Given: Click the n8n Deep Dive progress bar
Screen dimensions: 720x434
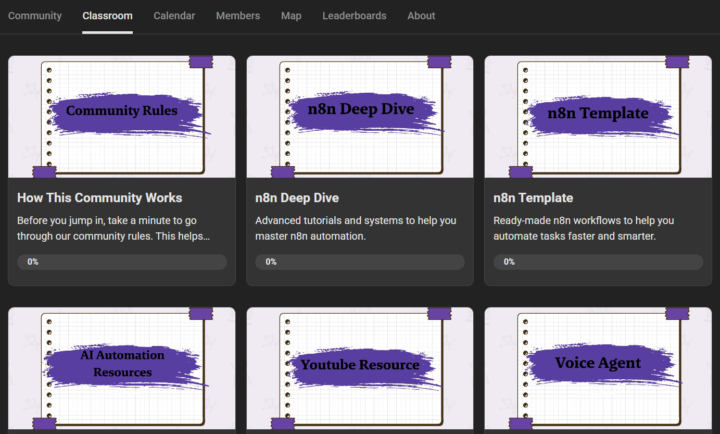Looking at the screenshot, I should click(x=360, y=262).
